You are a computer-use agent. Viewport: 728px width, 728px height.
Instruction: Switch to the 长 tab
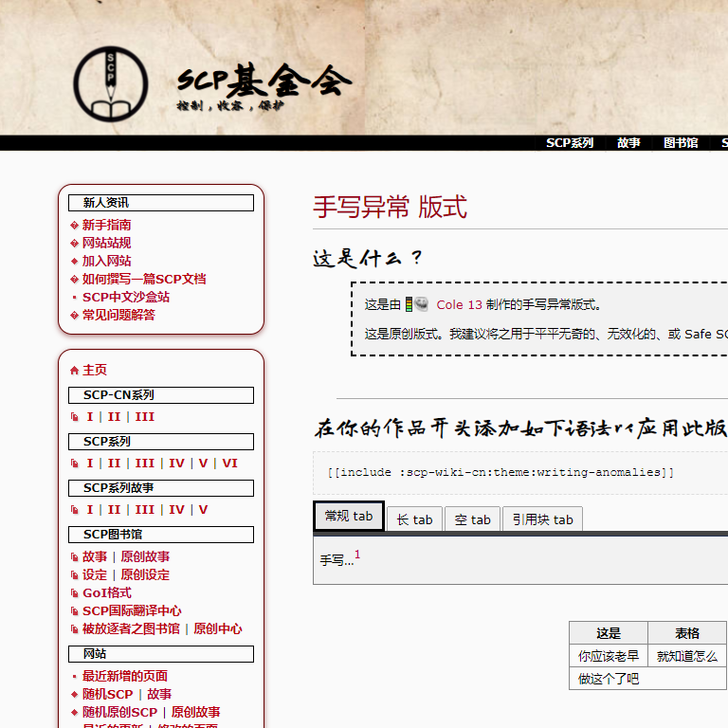click(x=414, y=519)
